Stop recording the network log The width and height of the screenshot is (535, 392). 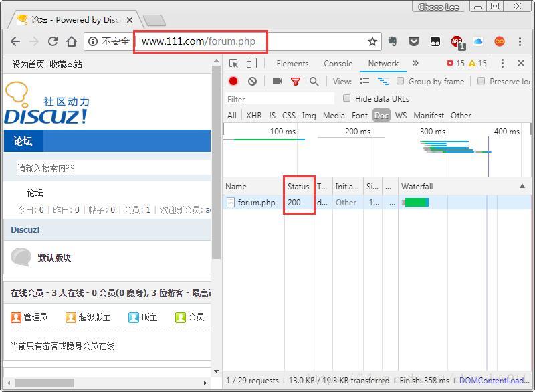coord(233,81)
